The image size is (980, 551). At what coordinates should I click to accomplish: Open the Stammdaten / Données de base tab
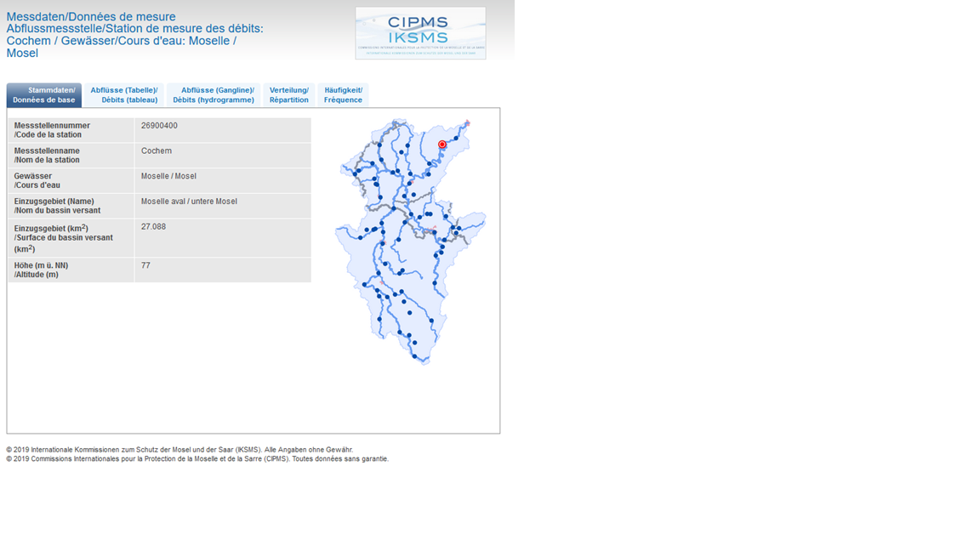click(44, 95)
